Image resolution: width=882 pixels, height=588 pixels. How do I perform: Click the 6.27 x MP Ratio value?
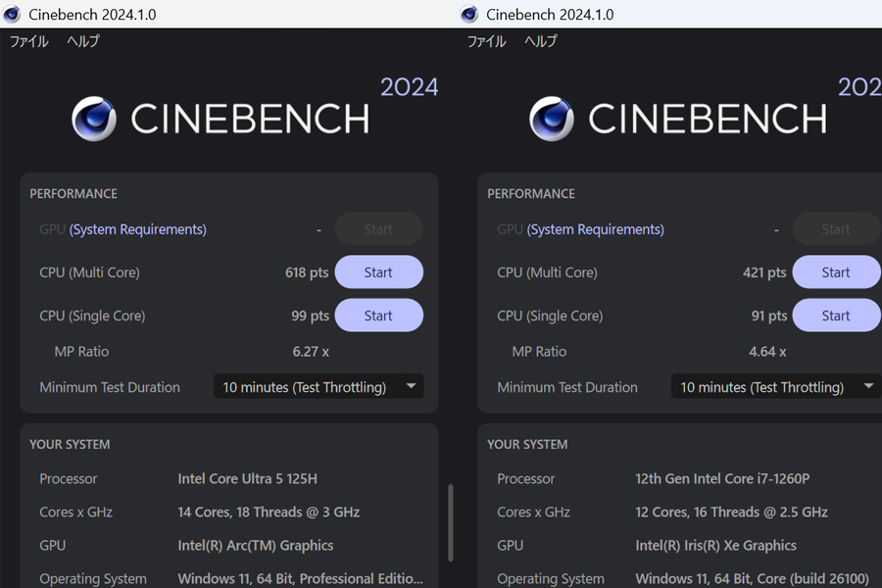tap(311, 352)
